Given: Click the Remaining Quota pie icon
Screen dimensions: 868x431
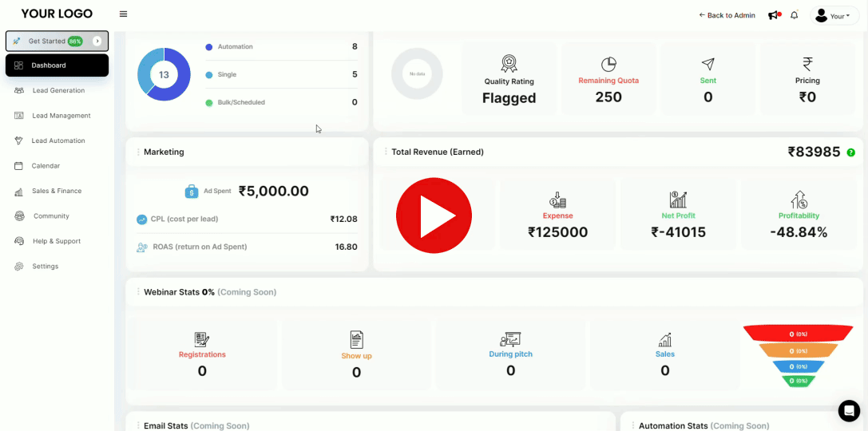Looking at the screenshot, I should tap(608, 64).
